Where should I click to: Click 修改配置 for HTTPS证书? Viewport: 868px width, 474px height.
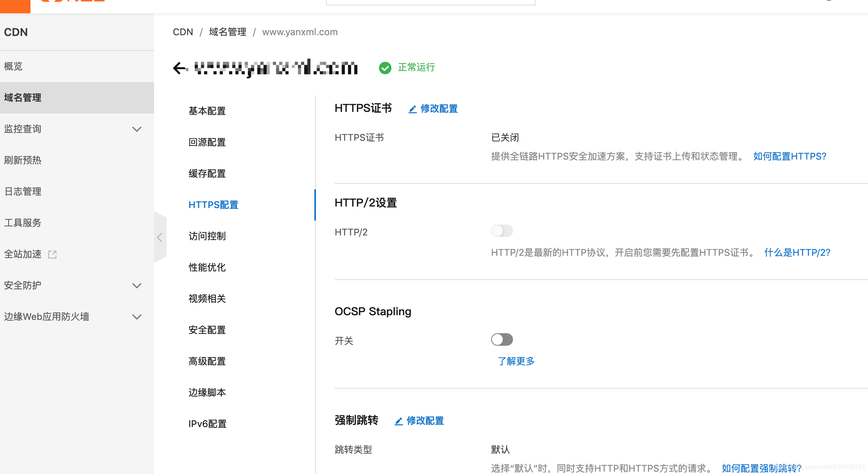(439, 109)
